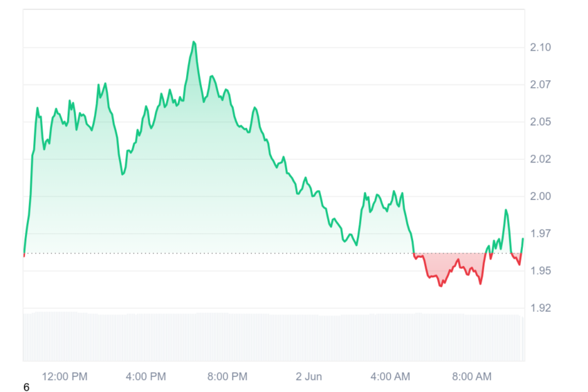Select the 8:00 AM time label
Viewport: 588px width, 392px height.
[471, 377]
